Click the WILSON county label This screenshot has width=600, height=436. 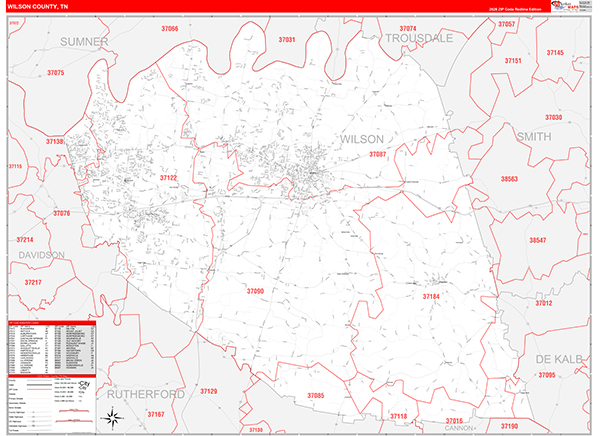[x=362, y=139]
